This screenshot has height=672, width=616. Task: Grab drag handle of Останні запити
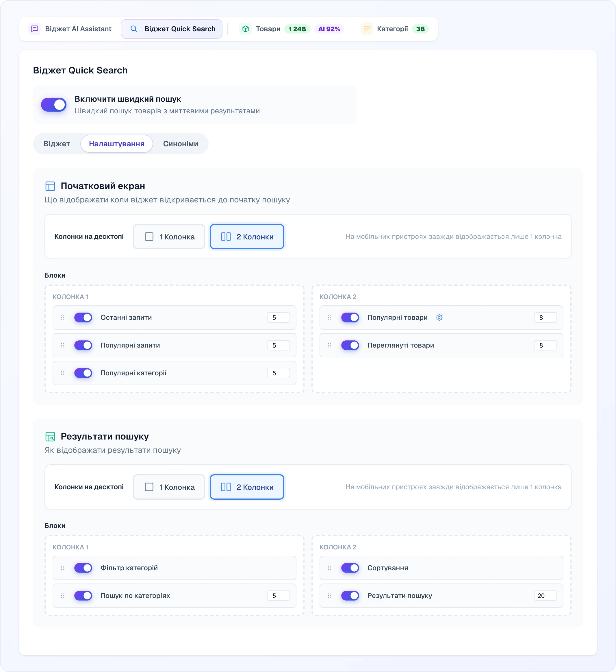(62, 317)
